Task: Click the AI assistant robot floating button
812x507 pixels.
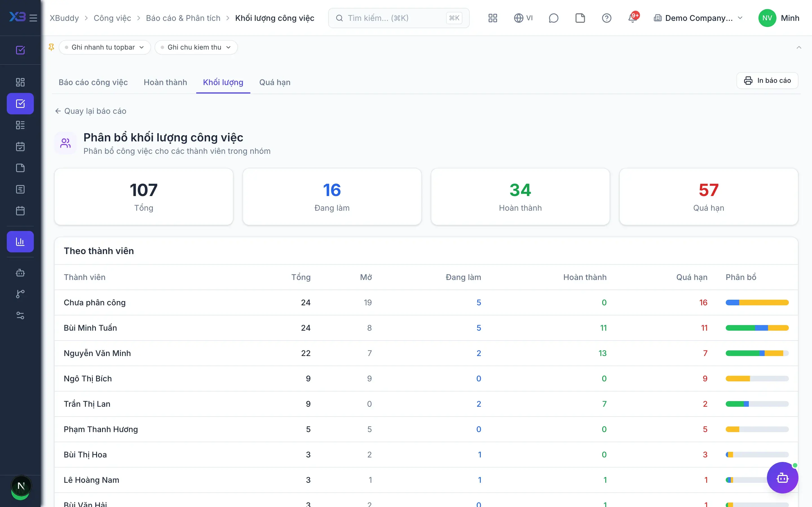Action: (x=782, y=477)
